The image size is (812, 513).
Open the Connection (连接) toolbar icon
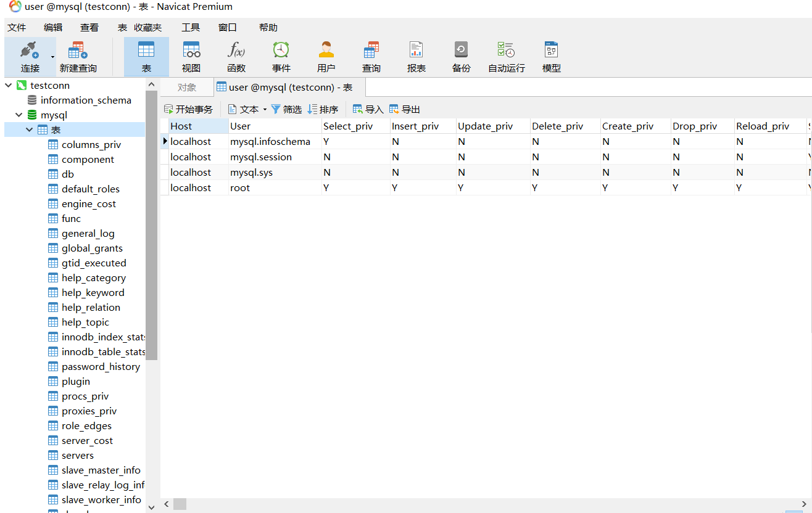click(x=30, y=50)
